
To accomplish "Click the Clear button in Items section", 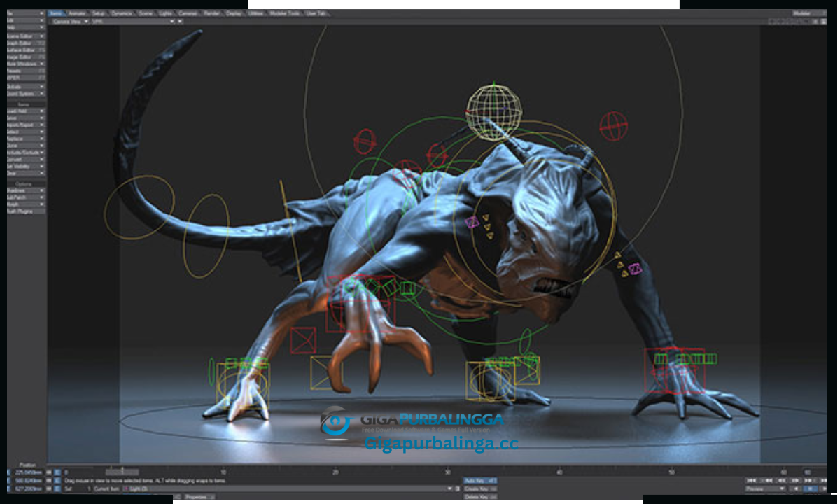I will click(x=26, y=173).
